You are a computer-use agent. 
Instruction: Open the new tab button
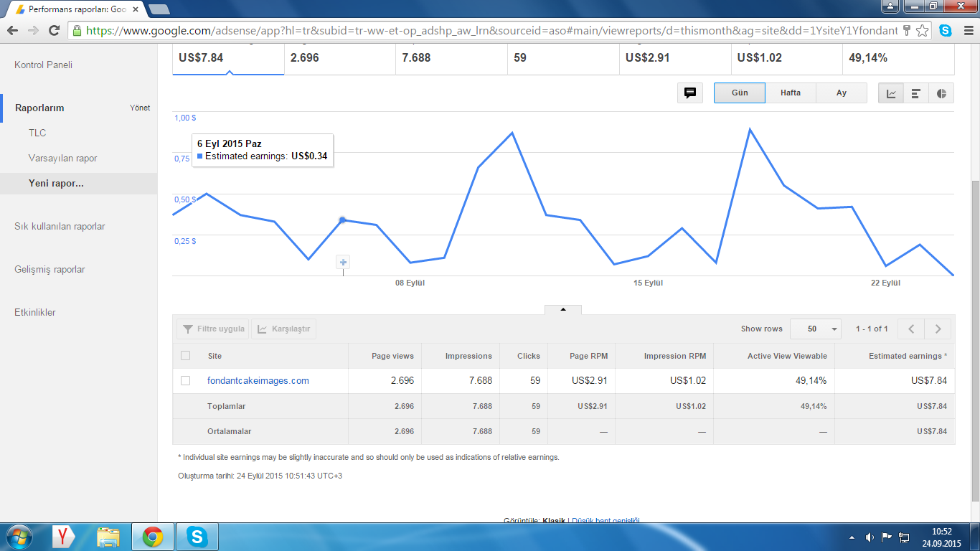tap(159, 9)
